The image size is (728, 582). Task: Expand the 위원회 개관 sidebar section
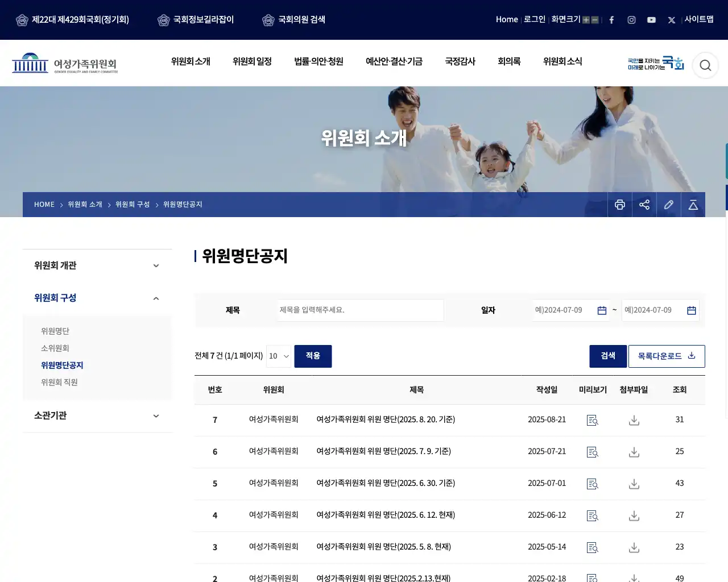[97, 265]
